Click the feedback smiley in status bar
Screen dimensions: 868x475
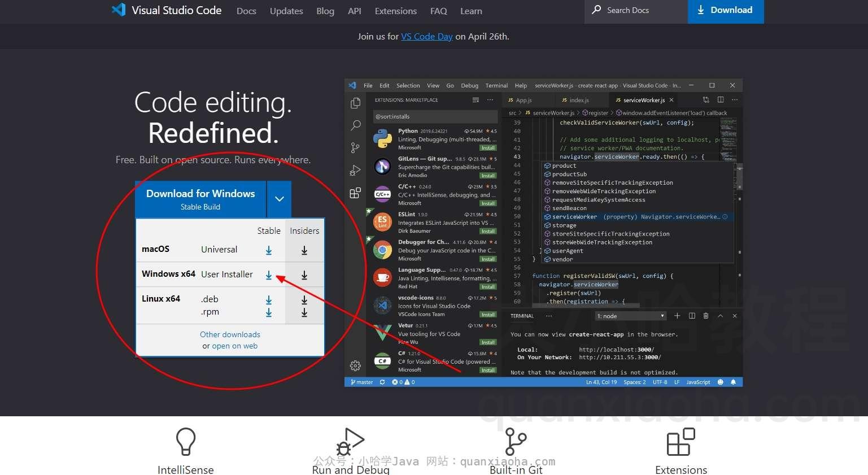click(720, 382)
